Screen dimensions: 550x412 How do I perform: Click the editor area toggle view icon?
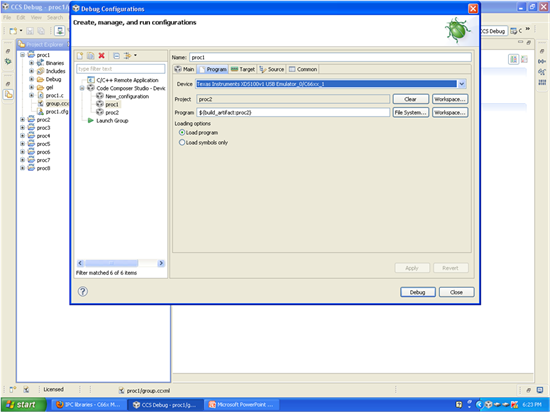514,60
